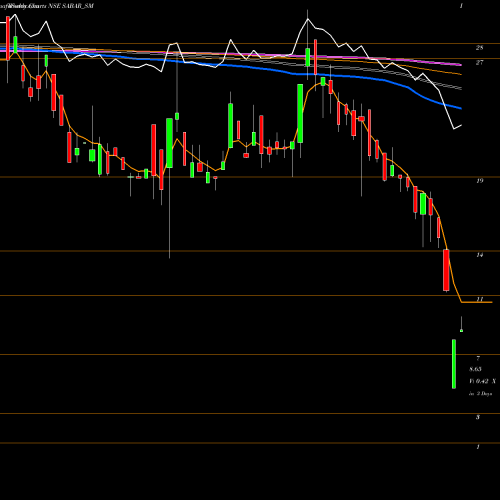Click the small green dot candle below level 11
The image size is (500, 500).
[461, 330]
